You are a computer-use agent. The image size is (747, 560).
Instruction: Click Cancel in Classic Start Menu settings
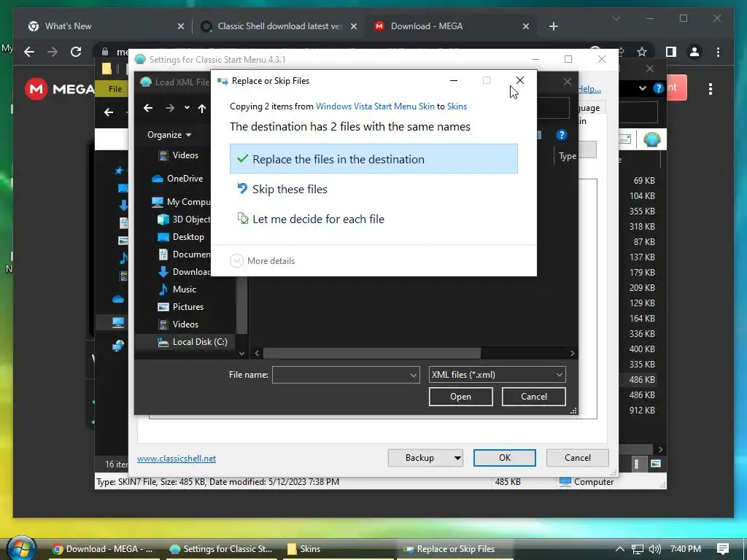click(x=578, y=458)
